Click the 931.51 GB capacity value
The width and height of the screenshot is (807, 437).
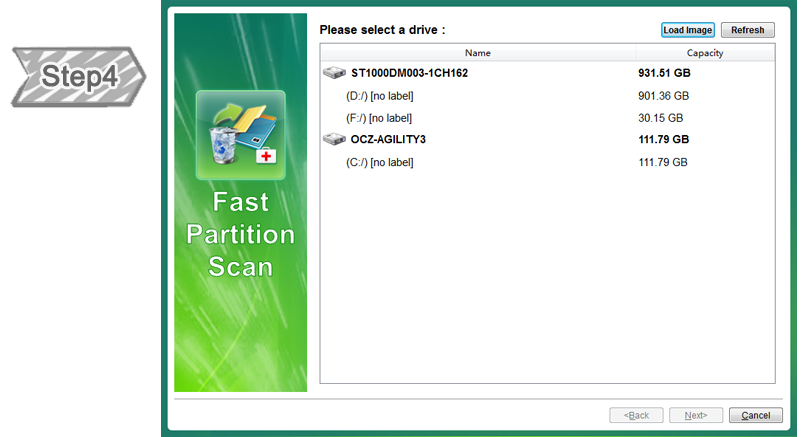pyautogui.click(x=665, y=74)
